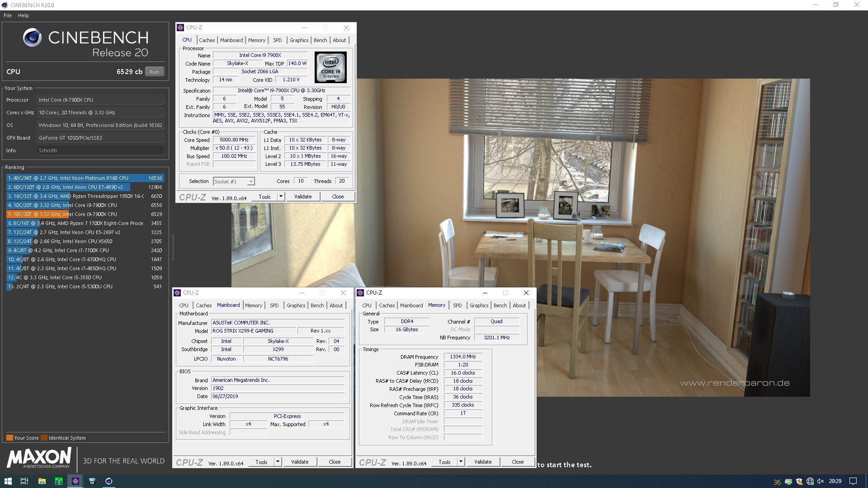
Task: Click Validate in top CPU-Z window
Action: 303,197
